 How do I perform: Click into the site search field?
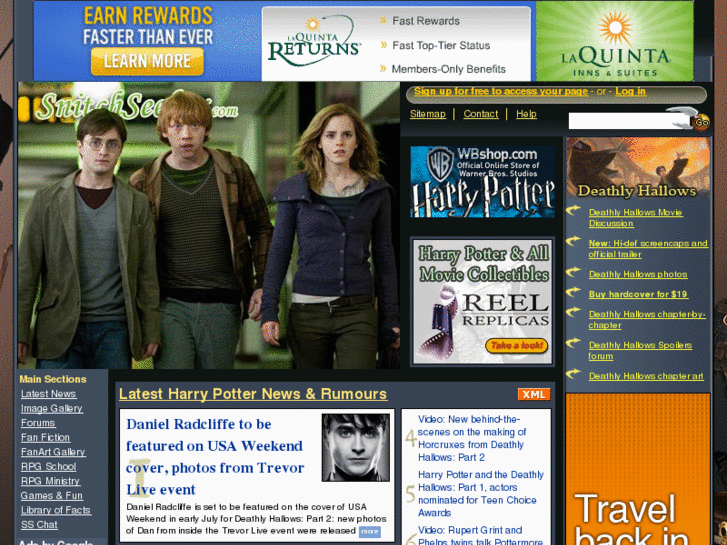(x=627, y=121)
